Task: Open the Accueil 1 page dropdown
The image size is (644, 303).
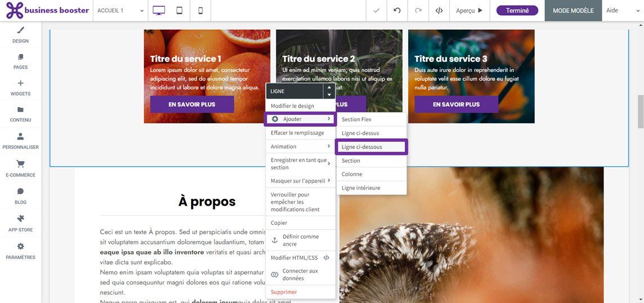Action: [121, 11]
